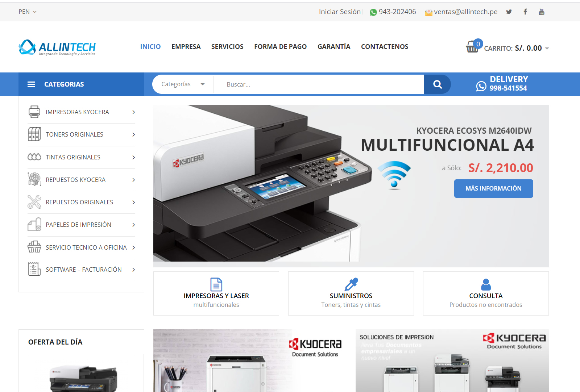Click the Servicio Tecnico basket icon
580x392 pixels.
[x=34, y=247]
